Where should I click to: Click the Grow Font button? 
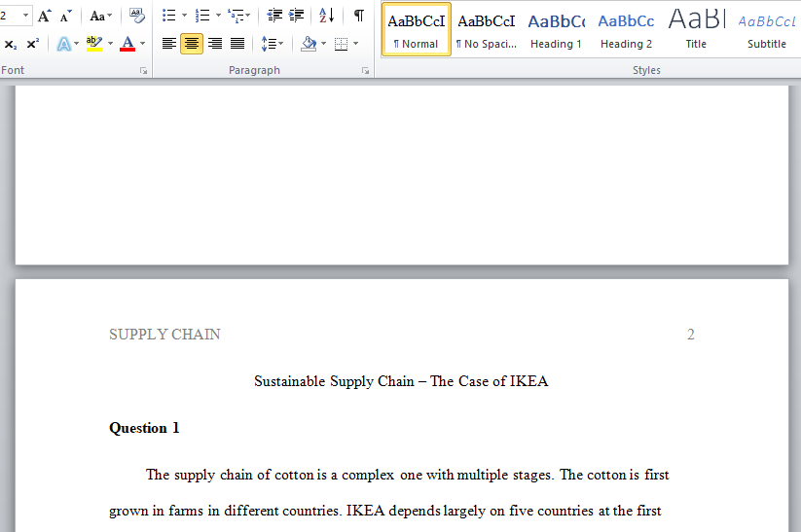[45, 16]
